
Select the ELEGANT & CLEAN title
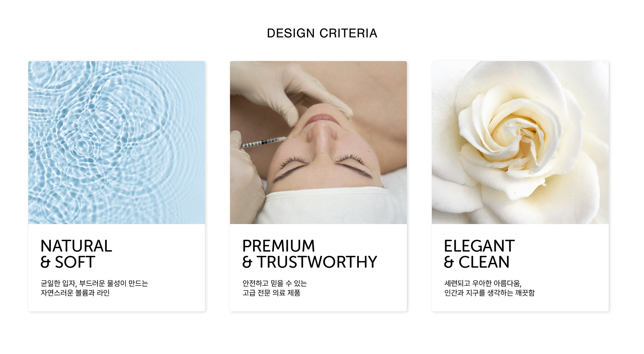coord(479,254)
